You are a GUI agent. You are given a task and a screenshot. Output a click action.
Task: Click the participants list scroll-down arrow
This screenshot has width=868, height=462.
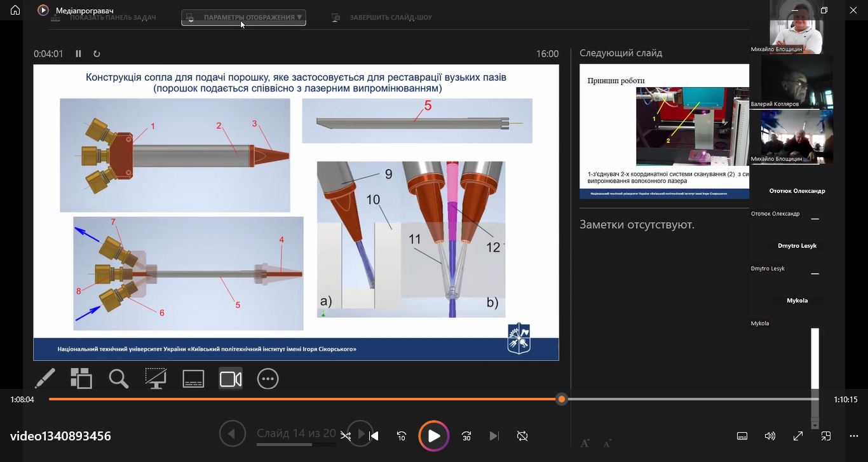tap(815, 425)
